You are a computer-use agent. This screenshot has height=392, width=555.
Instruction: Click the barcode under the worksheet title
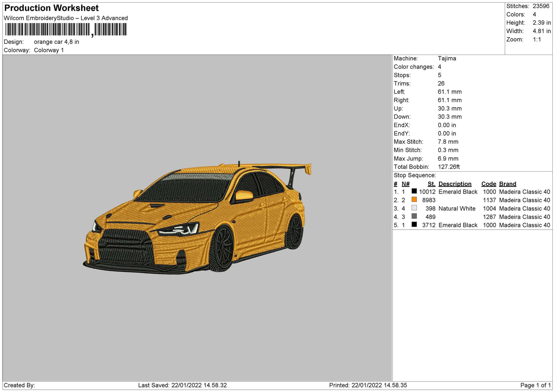coord(66,30)
